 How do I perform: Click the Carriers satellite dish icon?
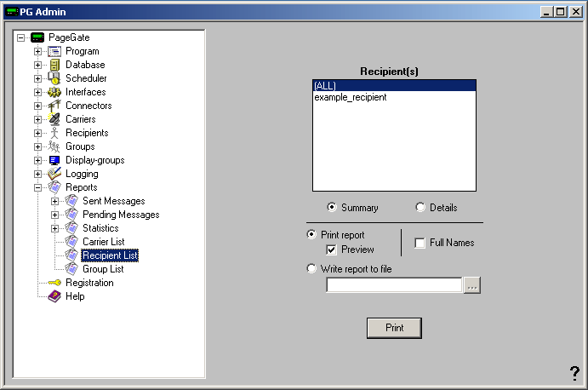[54, 119]
